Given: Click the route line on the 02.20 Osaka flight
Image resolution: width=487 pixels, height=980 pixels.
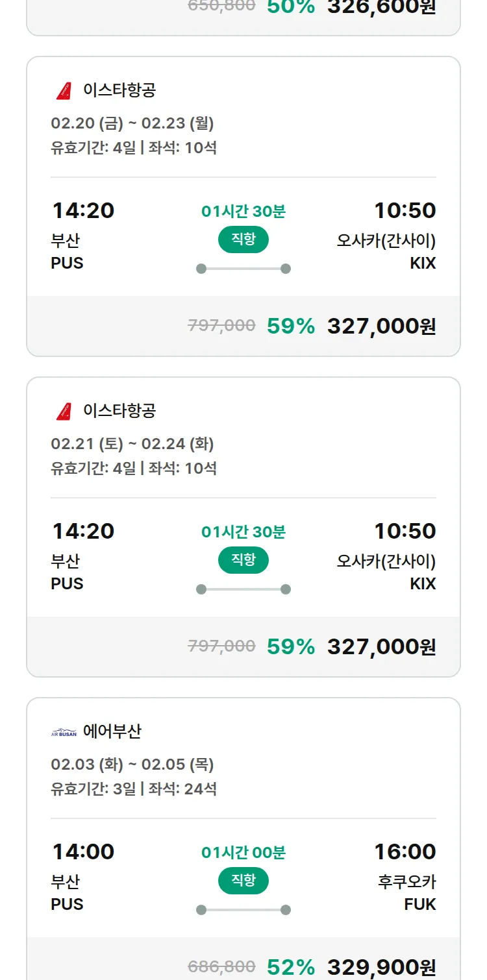Looking at the screenshot, I should pyautogui.click(x=243, y=269).
